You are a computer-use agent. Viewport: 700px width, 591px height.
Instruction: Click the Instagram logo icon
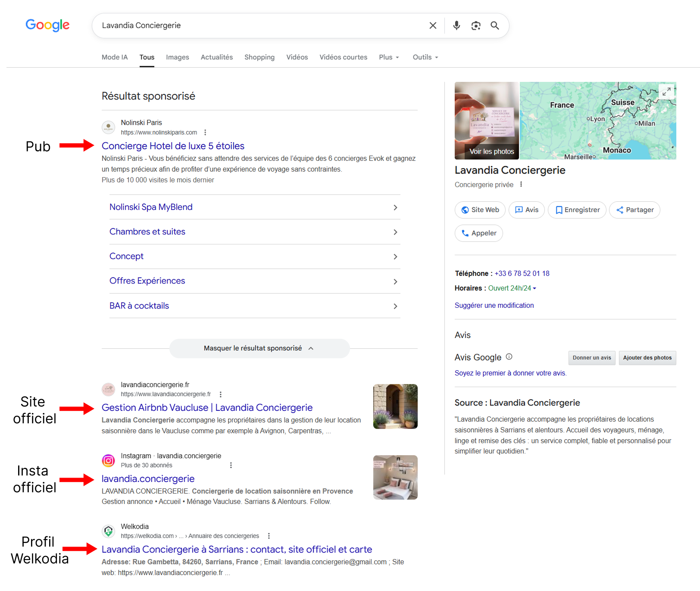[109, 460]
